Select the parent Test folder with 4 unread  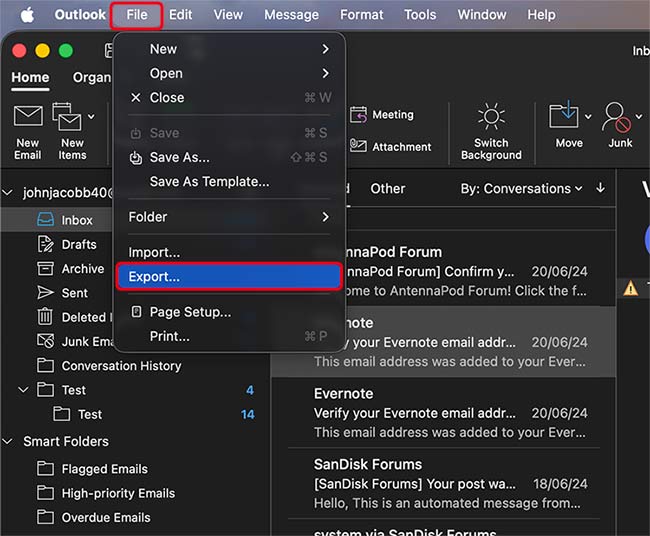73,390
